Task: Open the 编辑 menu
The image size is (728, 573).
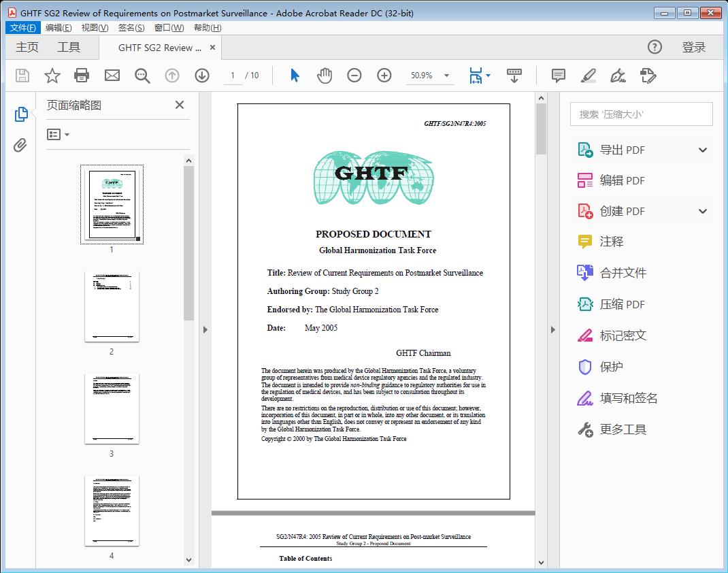Action: (59, 28)
